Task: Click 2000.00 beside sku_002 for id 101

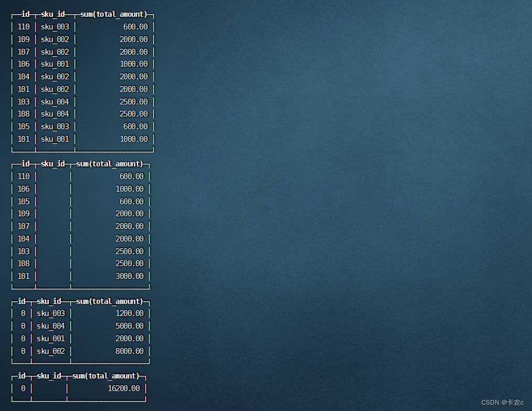Action: (134, 89)
